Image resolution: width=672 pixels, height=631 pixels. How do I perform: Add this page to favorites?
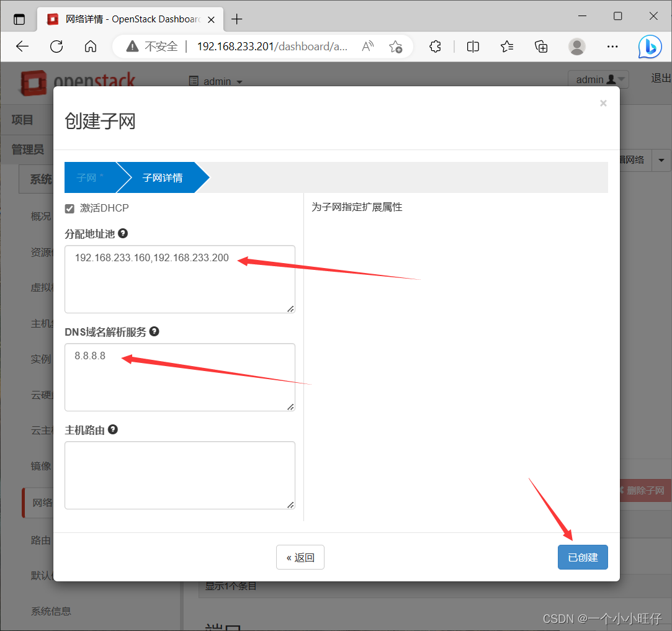click(396, 47)
